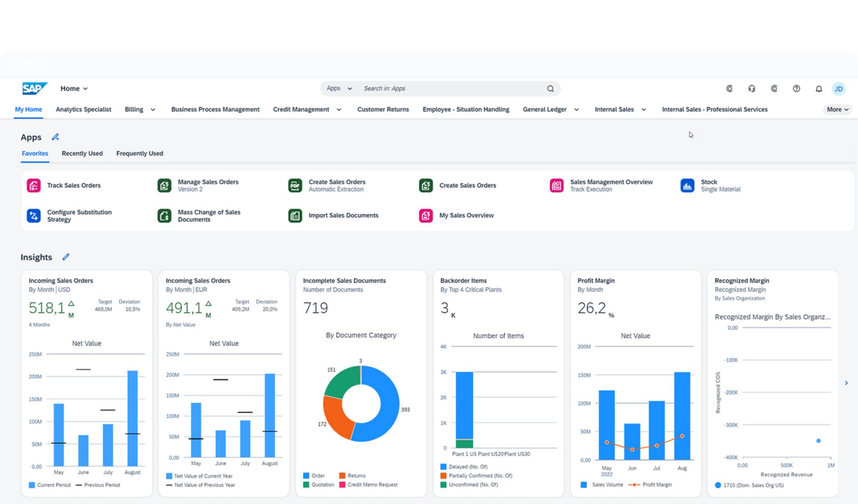
Task: Click the SAP logo
Action: pyautogui.click(x=34, y=88)
